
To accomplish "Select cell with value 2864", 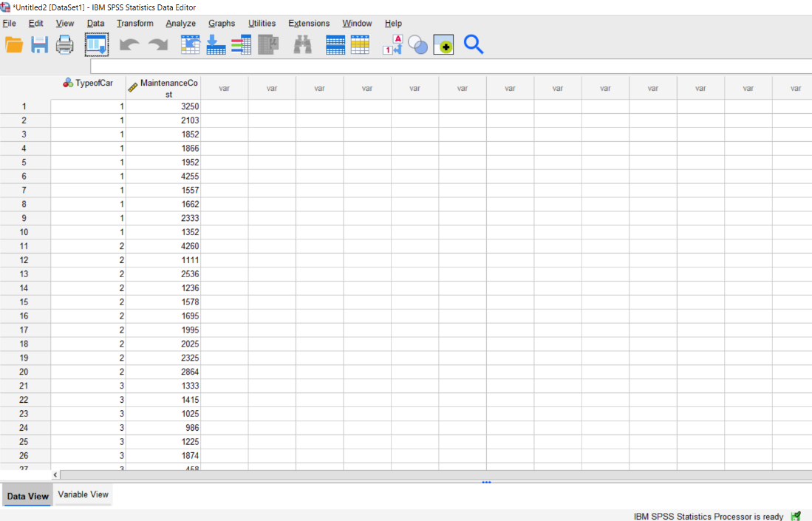I will coord(163,372).
